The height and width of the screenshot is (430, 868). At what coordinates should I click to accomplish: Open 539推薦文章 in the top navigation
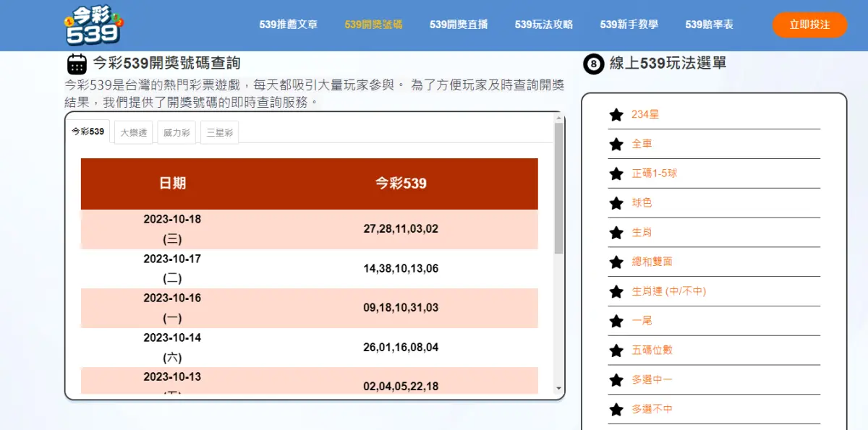(x=288, y=25)
